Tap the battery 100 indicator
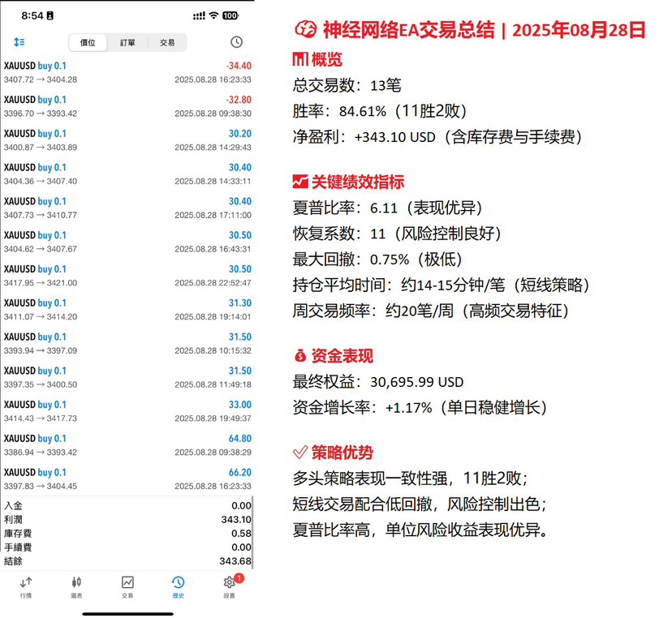 [230, 15]
